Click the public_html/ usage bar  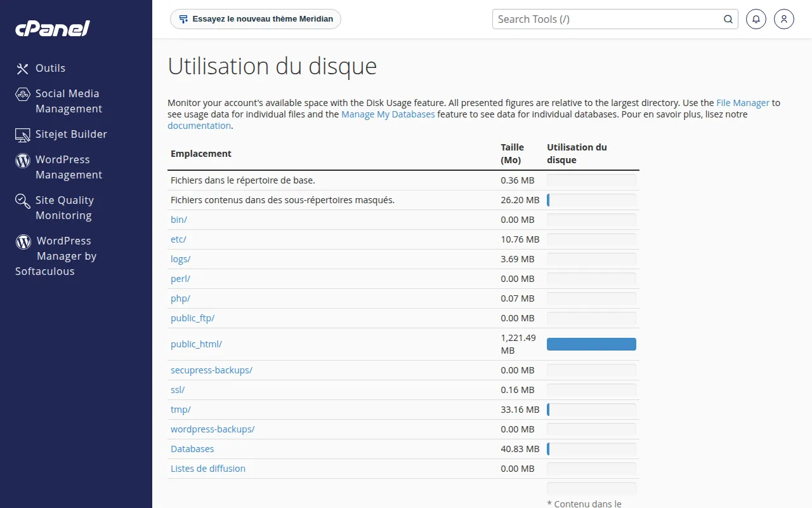[x=591, y=344]
